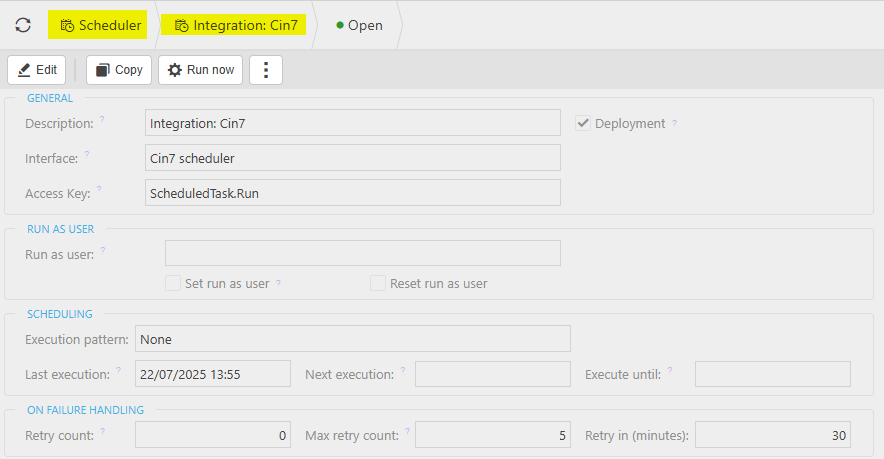Run the scheduled task now

pos(200,70)
